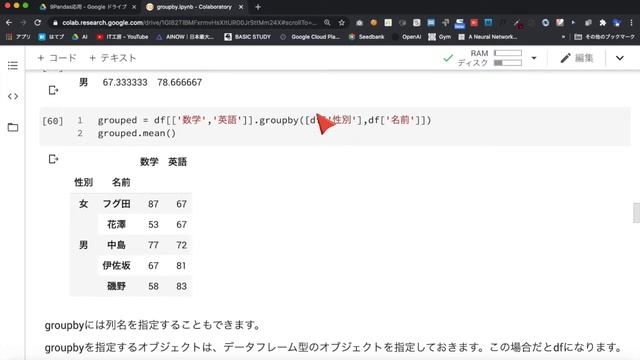640x360 pixels.
Task: Click the connected checkmark status icon
Action: [x=448, y=58]
